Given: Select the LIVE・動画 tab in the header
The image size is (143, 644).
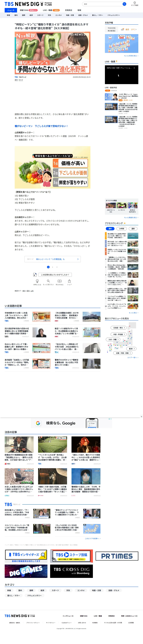Looking at the screenshot, I should 51,10.
